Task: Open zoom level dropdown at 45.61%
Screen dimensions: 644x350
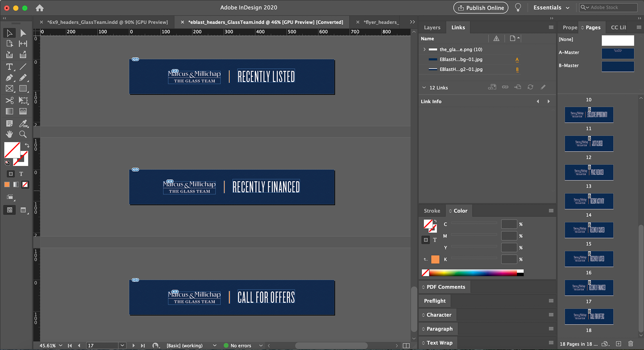Action: pos(61,346)
